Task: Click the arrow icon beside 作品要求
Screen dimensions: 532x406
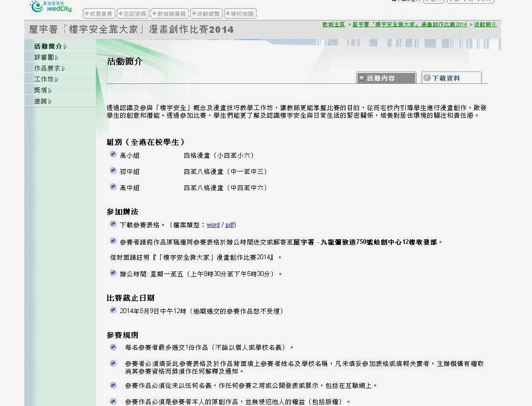Action: click(63, 69)
